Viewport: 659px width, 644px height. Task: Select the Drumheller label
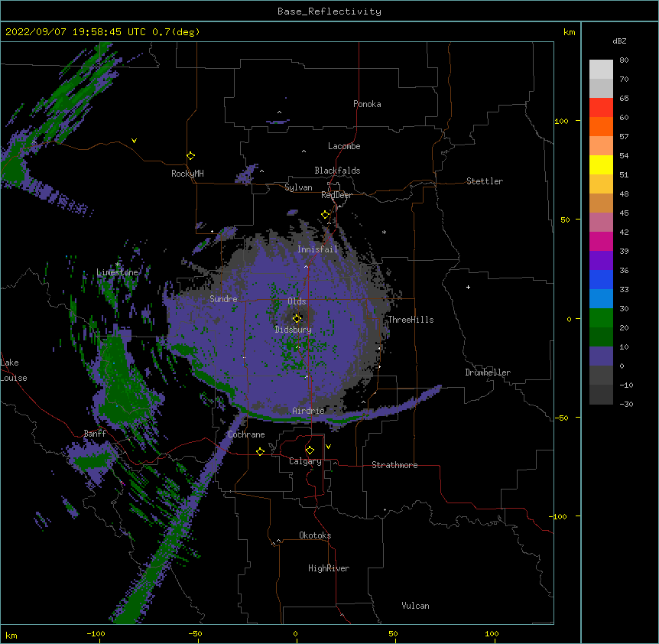click(488, 372)
